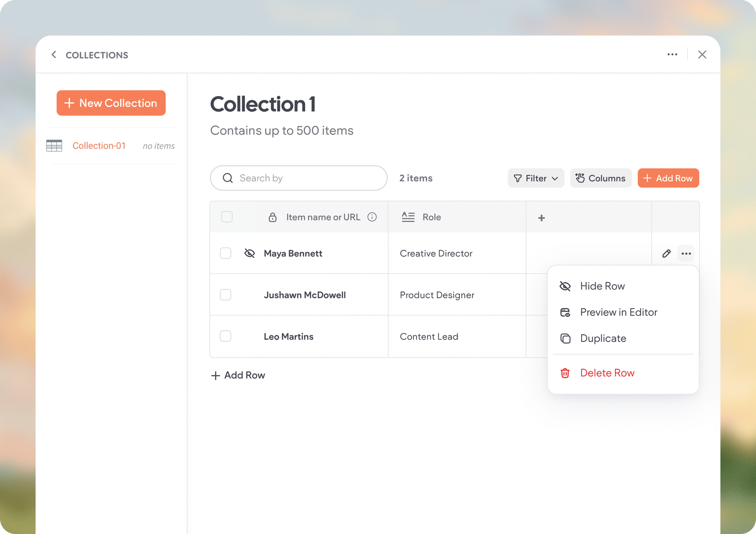The height and width of the screenshot is (534, 756).
Task: Click the Role column header
Action: (457, 217)
